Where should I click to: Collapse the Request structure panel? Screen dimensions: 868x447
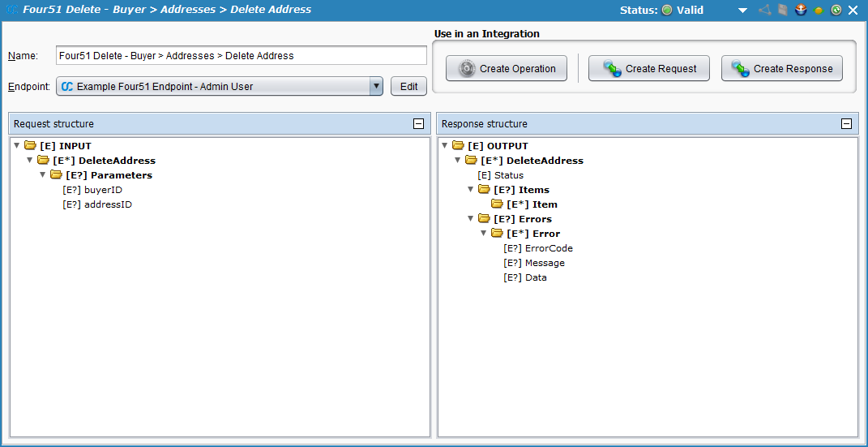click(418, 124)
